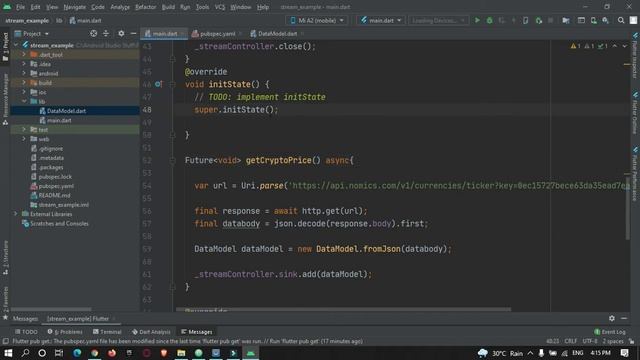Image resolution: width=640 pixels, height=360 pixels.
Task: Hide the Messages tool window
Action: pos(624,318)
